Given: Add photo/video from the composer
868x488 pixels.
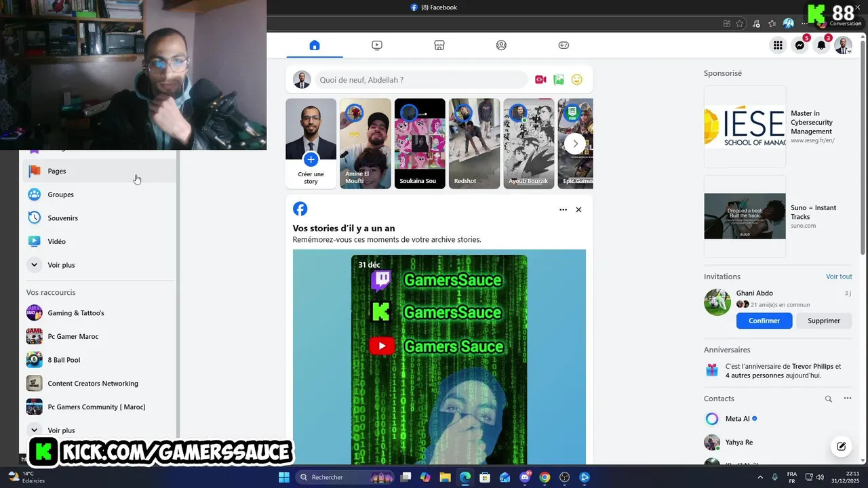Looking at the screenshot, I should pos(559,80).
